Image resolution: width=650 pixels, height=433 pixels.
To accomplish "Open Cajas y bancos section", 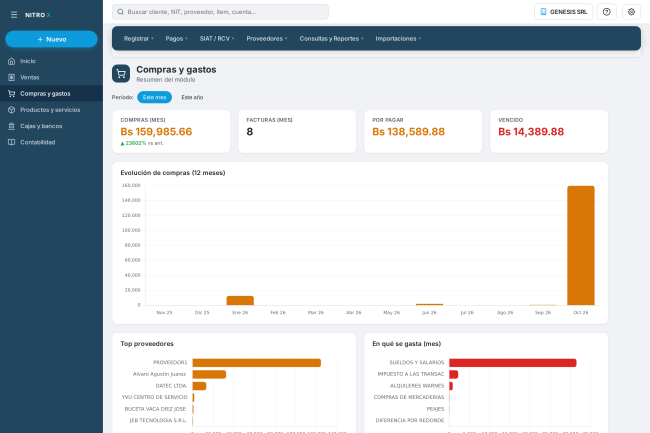I will click(51, 126).
